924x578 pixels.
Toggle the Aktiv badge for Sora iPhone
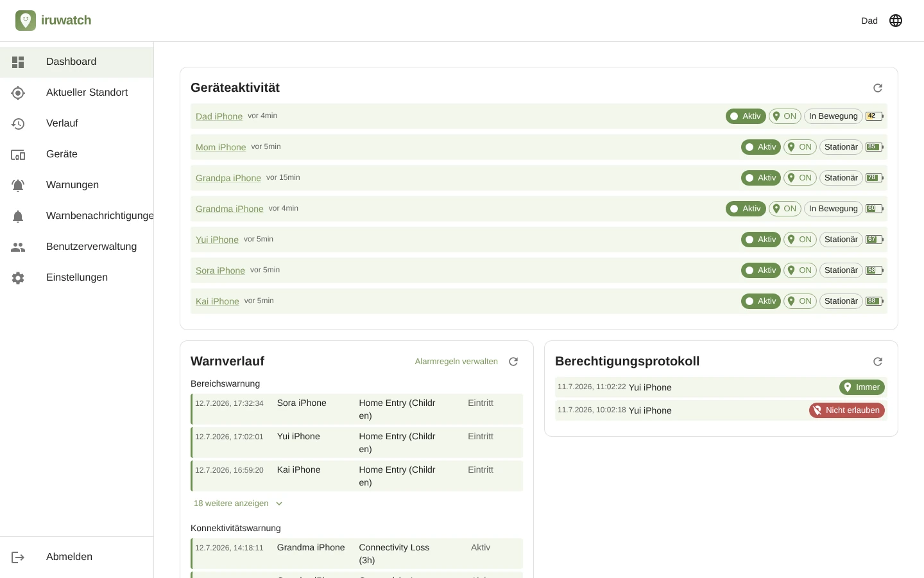[x=761, y=270]
